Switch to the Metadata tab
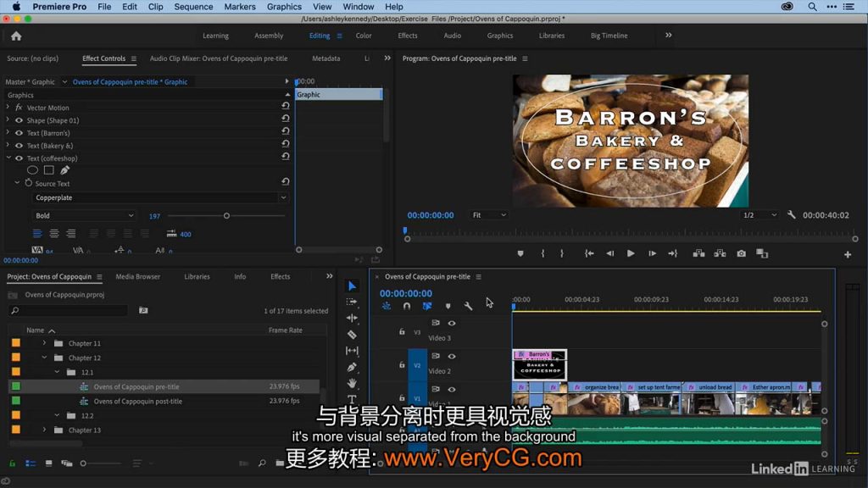Screen dimensions: 868x488 click(x=326, y=58)
